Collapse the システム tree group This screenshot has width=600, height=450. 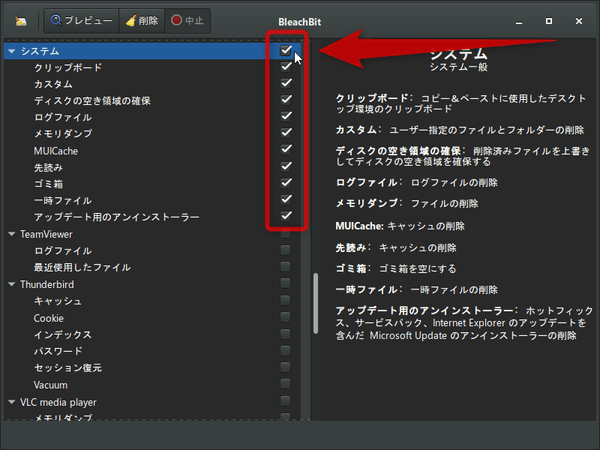pos(11,51)
